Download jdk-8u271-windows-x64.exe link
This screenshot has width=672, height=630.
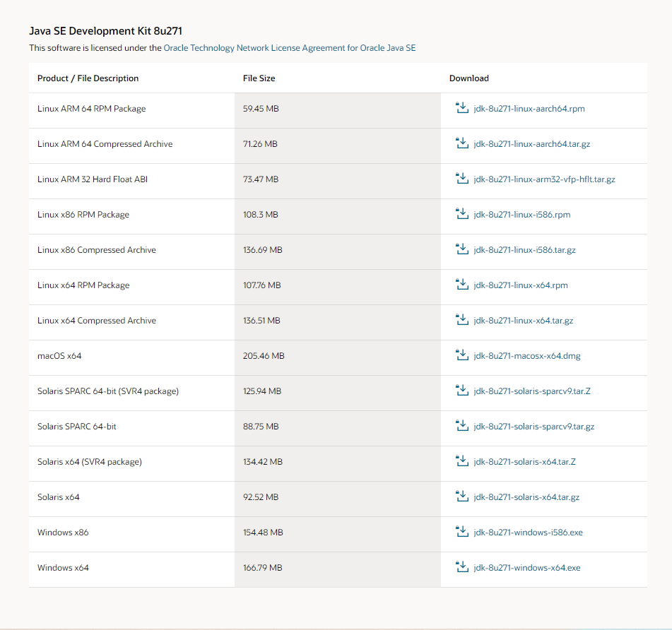point(527,568)
